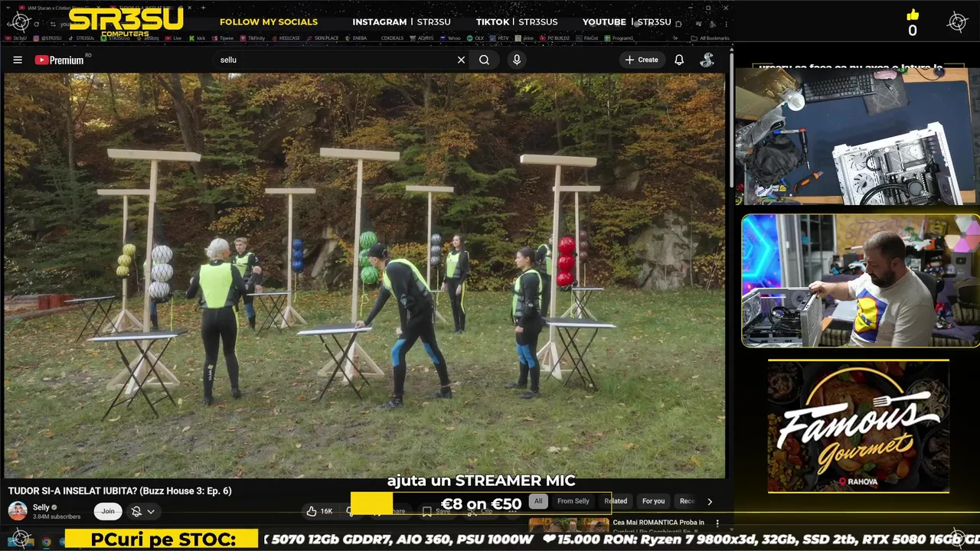Start voice search with the microphone
This screenshot has width=980, height=551.
517,60
